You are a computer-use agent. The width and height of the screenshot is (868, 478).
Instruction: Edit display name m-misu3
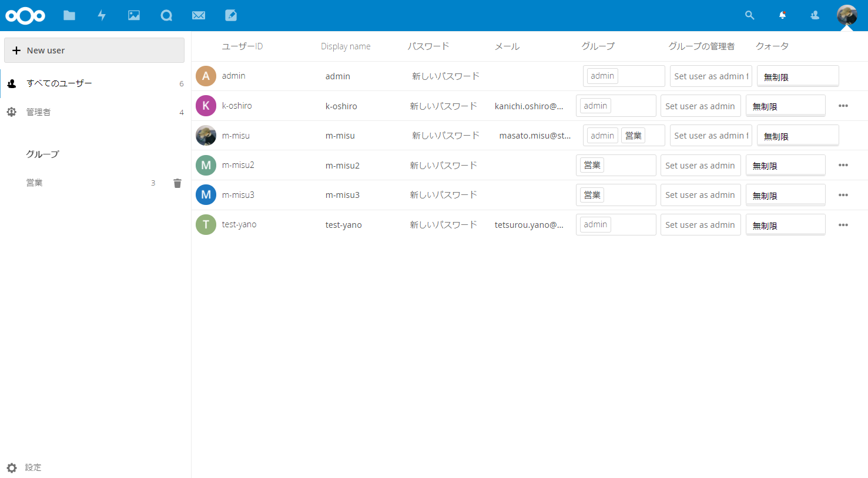(343, 195)
